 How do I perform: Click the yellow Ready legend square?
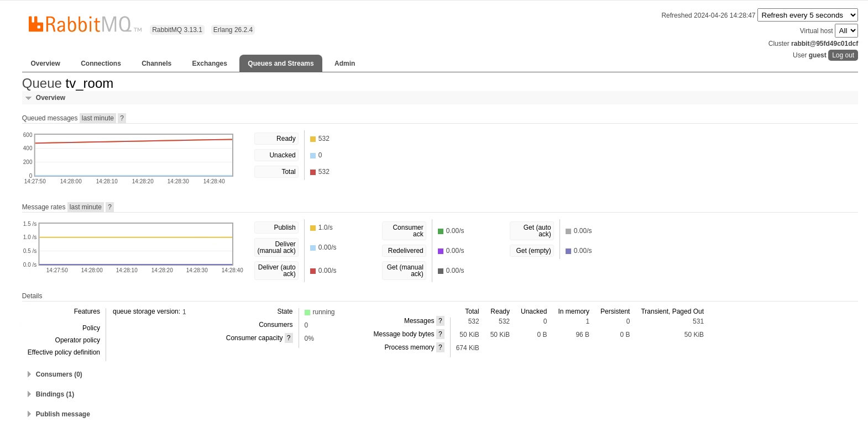(313, 139)
